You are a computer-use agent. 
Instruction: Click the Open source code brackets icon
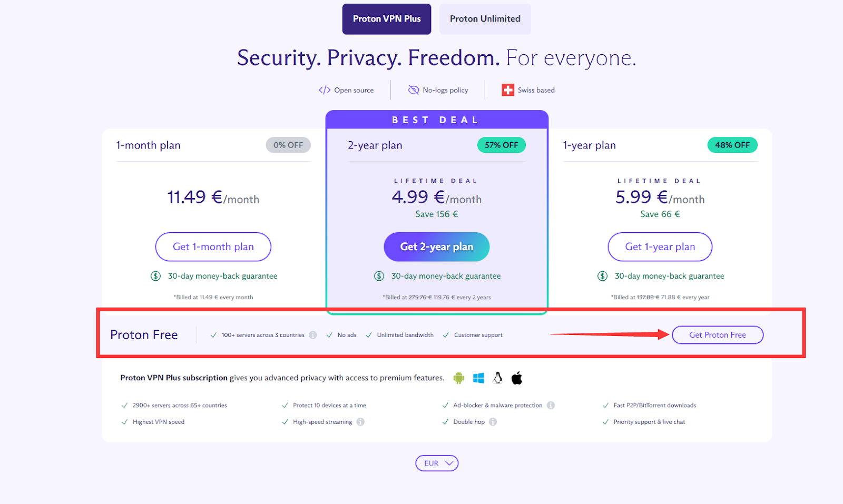325,90
